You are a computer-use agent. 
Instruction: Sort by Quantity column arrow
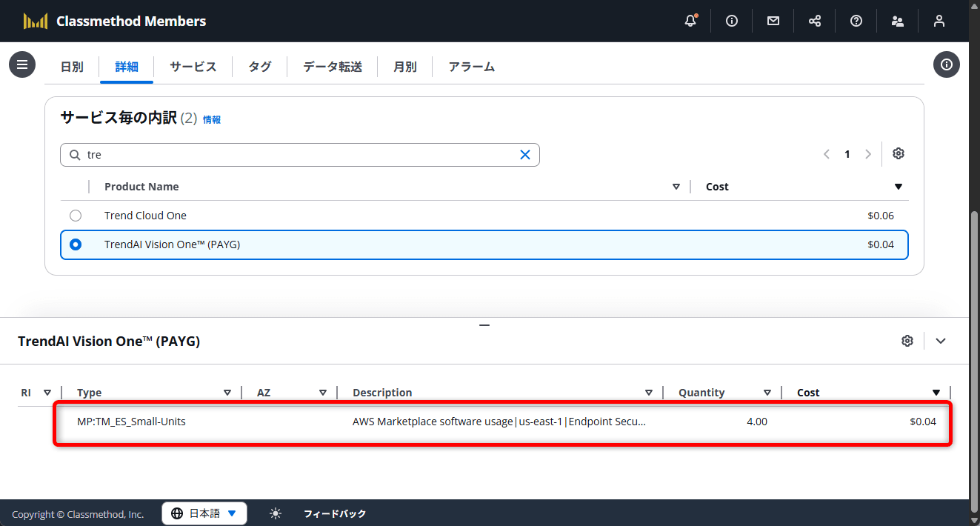(x=767, y=393)
